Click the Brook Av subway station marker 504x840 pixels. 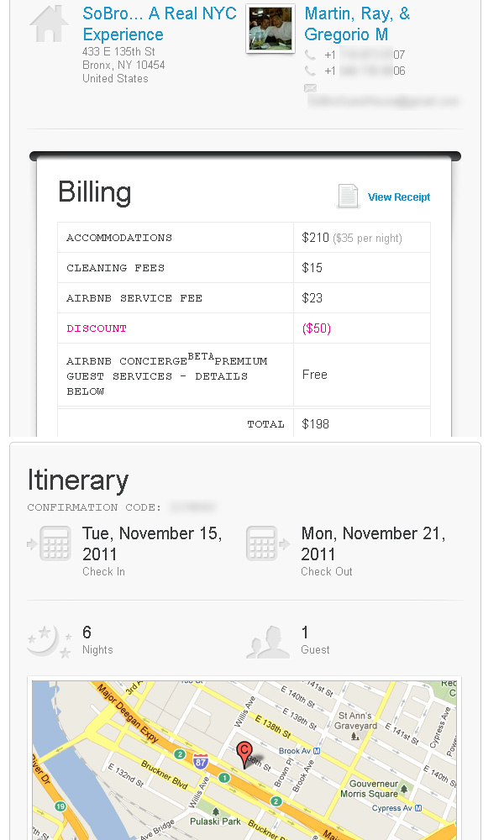317,751
